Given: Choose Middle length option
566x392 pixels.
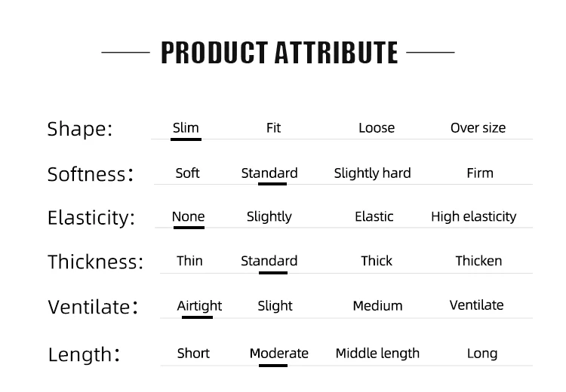Looking at the screenshot, I should coord(377,354).
